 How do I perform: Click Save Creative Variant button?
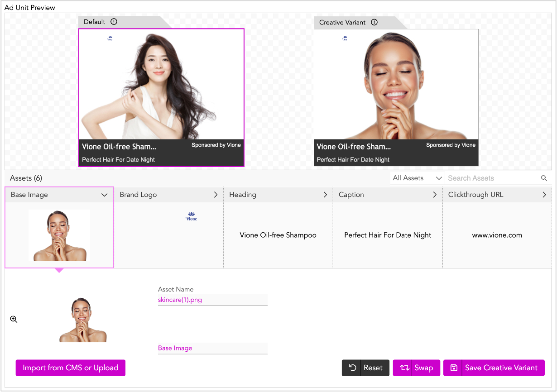(x=494, y=368)
